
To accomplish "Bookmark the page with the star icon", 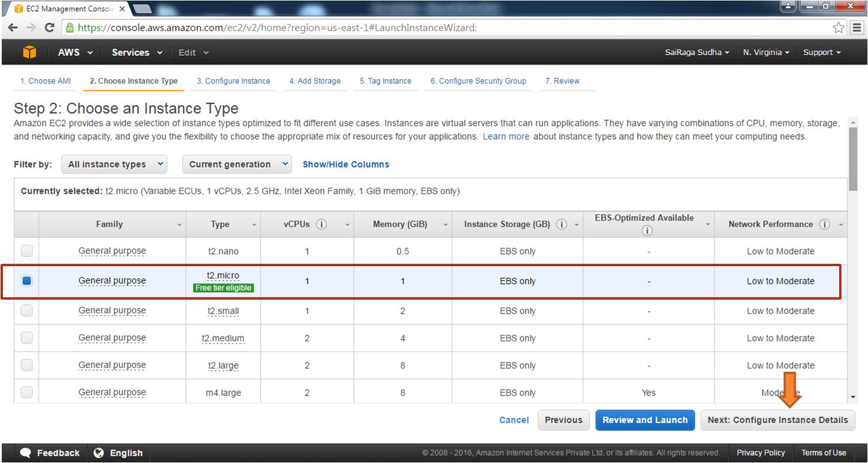I will tap(839, 28).
